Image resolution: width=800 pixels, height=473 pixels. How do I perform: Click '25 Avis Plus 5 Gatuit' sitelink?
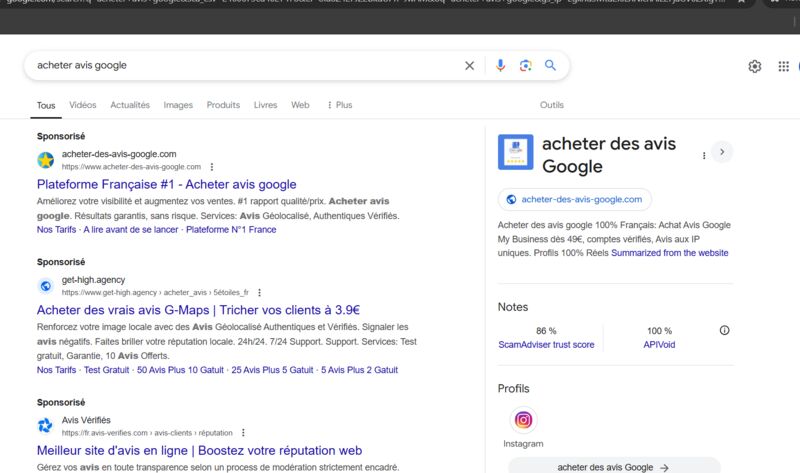point(272,370)
